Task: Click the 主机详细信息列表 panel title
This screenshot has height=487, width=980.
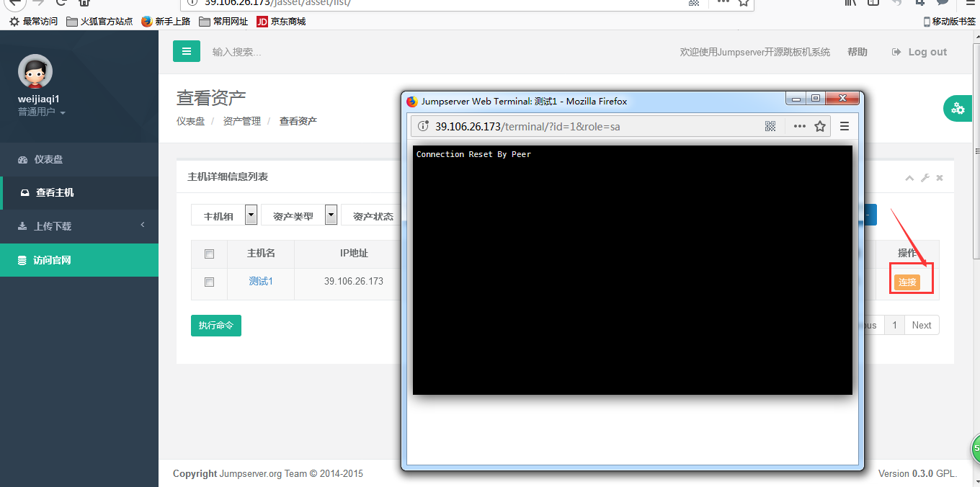Action: (228, 177)
